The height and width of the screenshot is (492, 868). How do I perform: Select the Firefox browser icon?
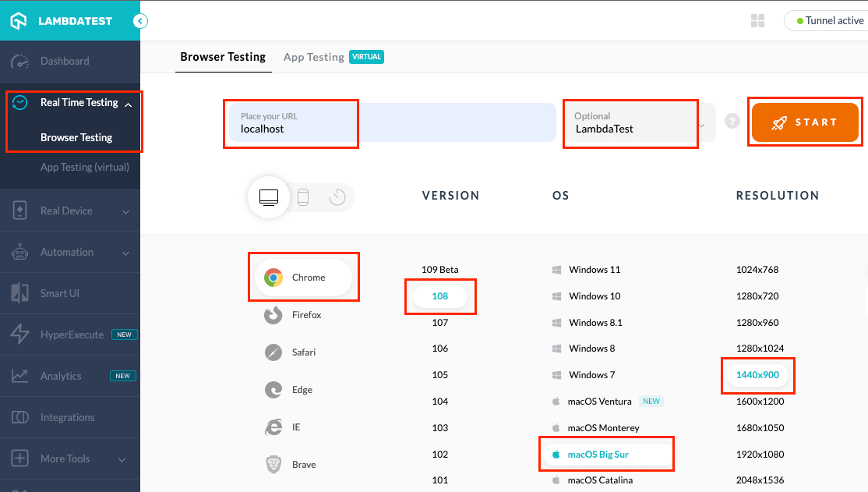pos(273,315)
